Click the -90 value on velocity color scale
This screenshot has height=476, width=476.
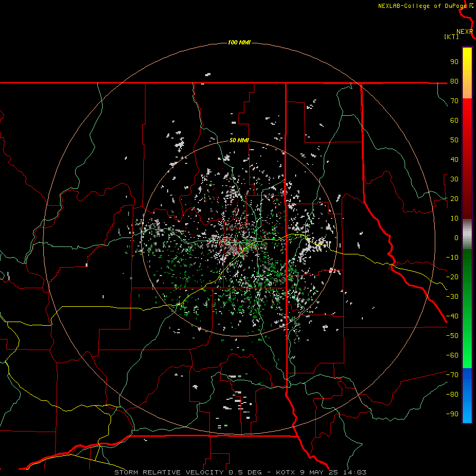(452, 414)
